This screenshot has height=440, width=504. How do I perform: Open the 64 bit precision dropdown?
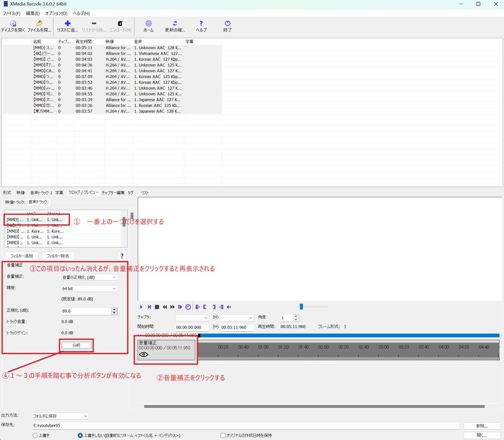pyautogui.click(x=89, y=288)
